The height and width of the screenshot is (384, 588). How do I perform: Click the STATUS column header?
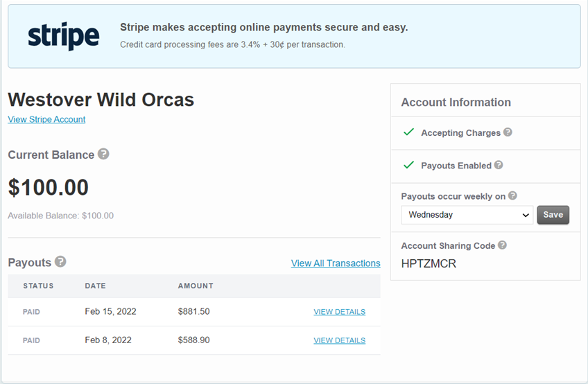point(38,286)
